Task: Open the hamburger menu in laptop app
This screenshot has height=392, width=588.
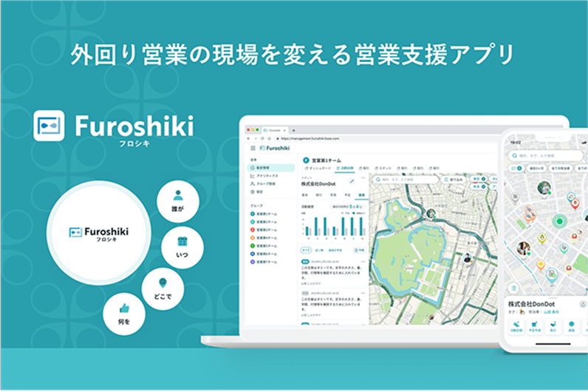Action: (x=253, y=148)
